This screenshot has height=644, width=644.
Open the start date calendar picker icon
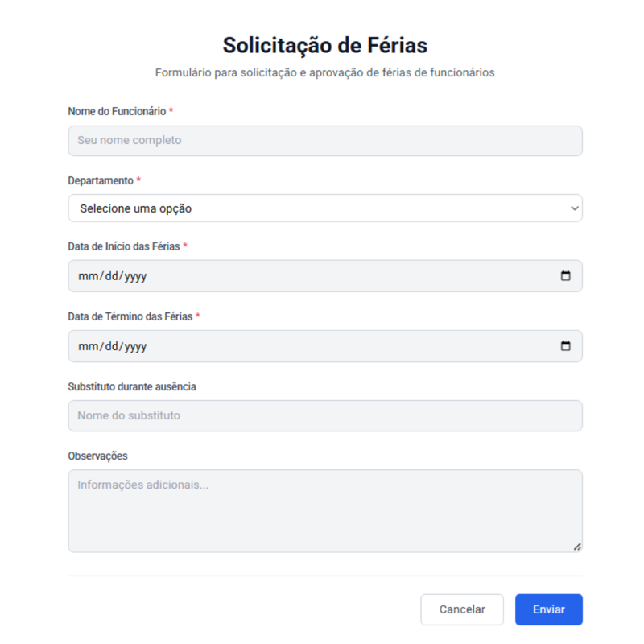565,276
